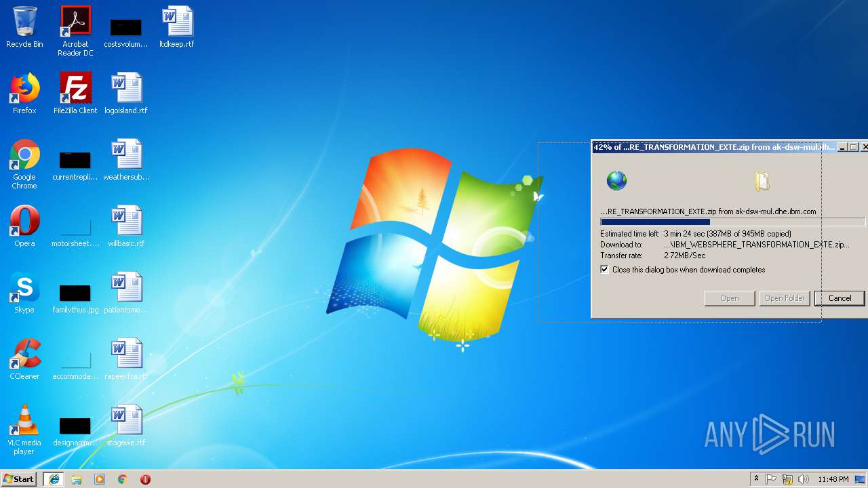The width and height of the screenshot is (868, 488).
Task: Click the network status tray icon
Action: (787, 479)
